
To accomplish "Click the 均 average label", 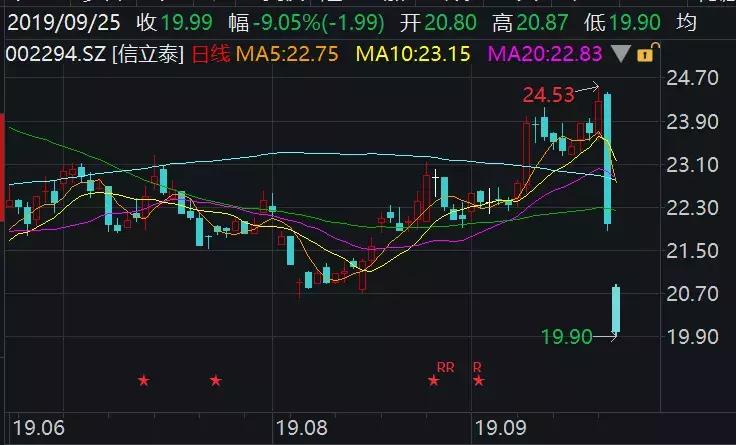I will 686,23.
